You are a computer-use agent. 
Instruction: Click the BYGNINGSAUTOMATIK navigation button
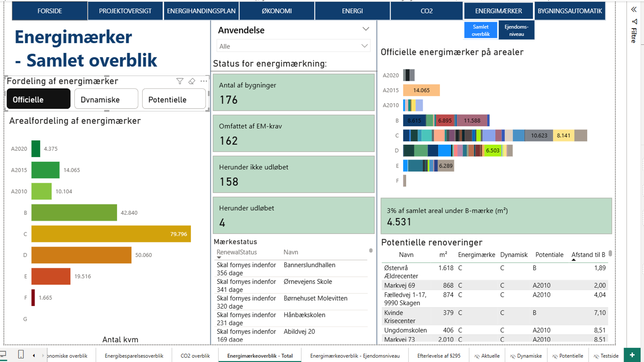point(570,11)
